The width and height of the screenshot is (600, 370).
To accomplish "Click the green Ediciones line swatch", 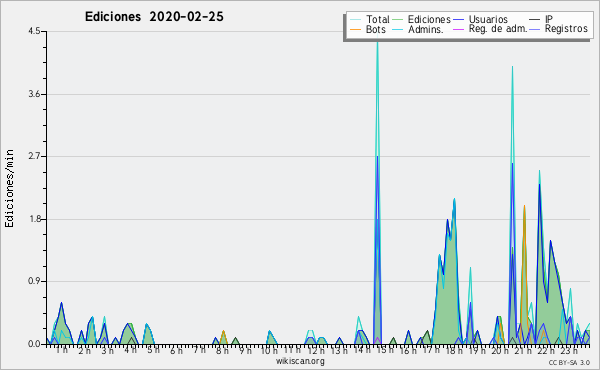I will [x=398, y=20].
